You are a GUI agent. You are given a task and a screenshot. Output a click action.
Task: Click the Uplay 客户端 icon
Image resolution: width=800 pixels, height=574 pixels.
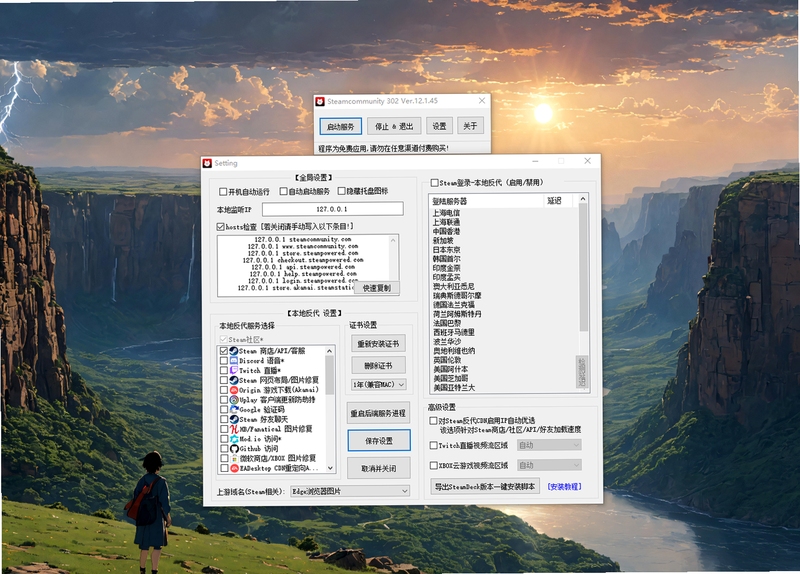coord(234,400)
